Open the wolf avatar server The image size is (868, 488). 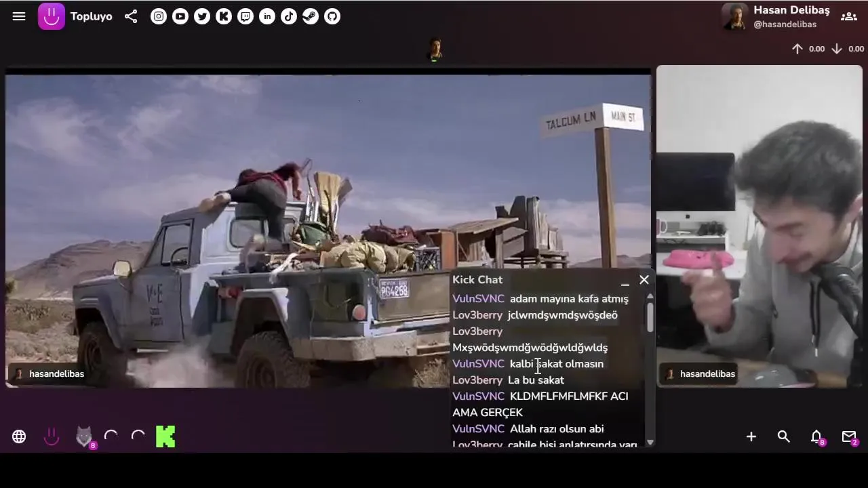tap(84, 436)
